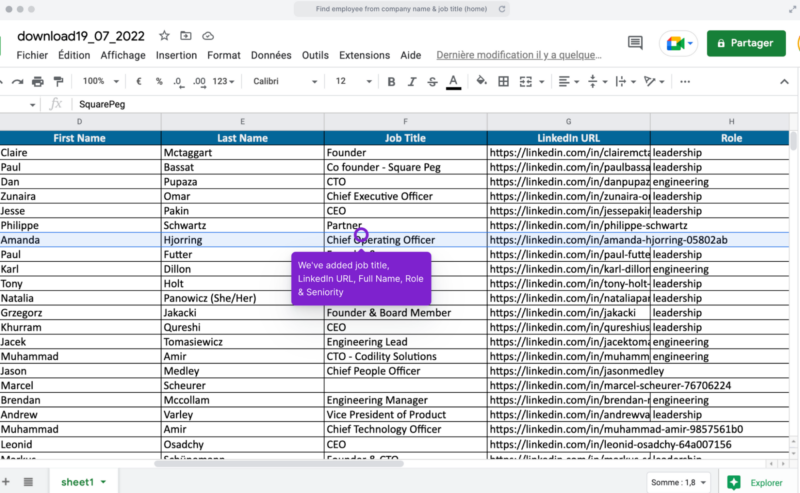Viewport: 800px width, 493px height.
Task: Reload page in browser address bar
Action: (502, 9)
